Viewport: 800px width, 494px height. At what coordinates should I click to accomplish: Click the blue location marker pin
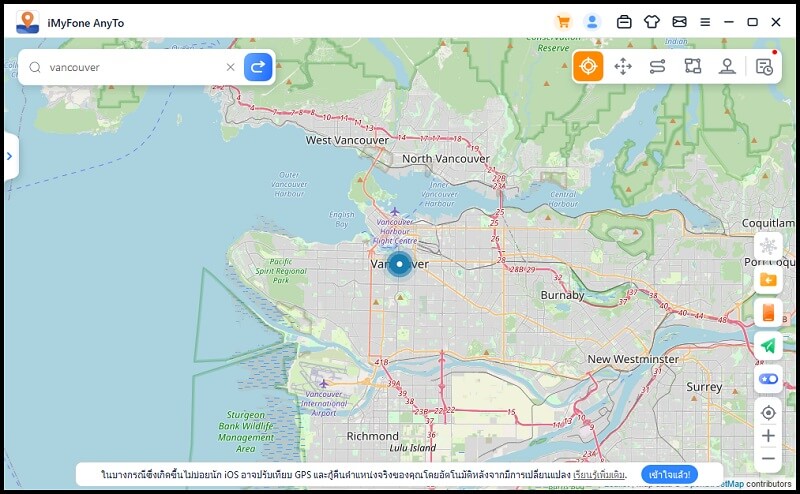click(x=399, y=264)
